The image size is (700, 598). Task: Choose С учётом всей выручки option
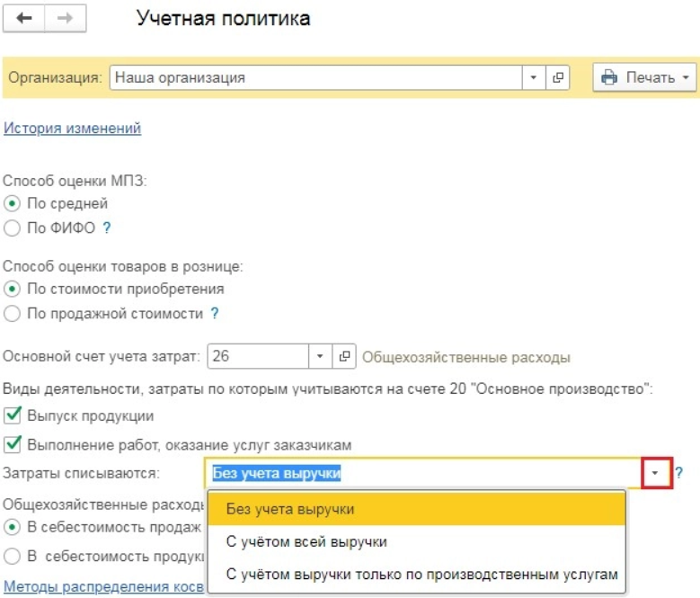(306, 542)
